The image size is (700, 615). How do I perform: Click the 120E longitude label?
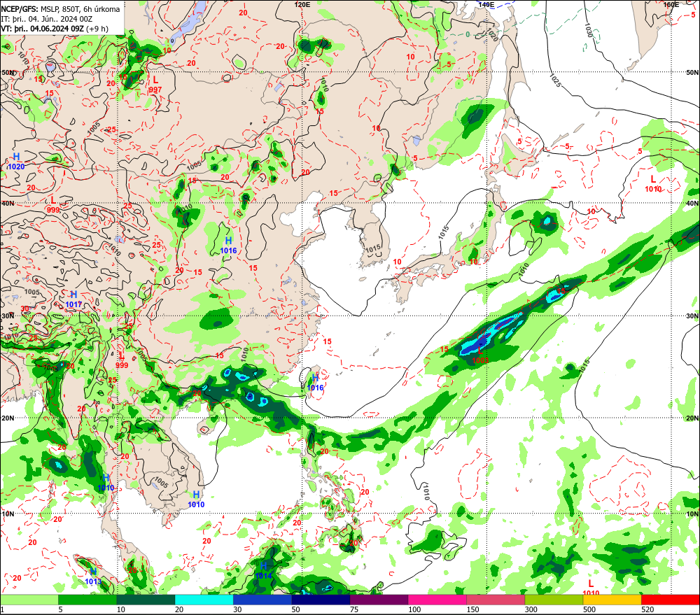point(302,5)
